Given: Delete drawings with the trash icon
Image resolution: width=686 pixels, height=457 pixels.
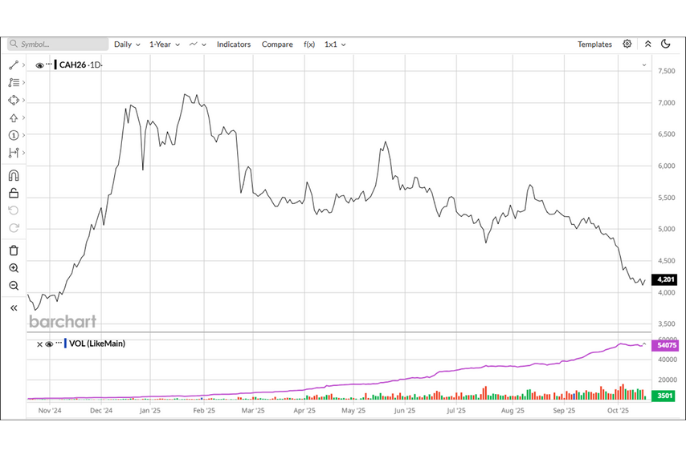Looking at the screenshot, I should click(13, 250).
